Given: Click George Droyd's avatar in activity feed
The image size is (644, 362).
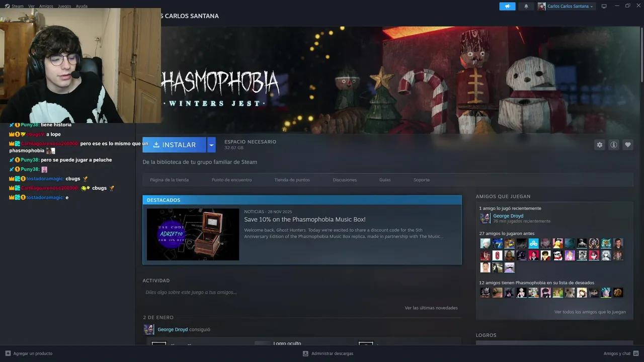Looking at the screenshot, I should 149,329.
